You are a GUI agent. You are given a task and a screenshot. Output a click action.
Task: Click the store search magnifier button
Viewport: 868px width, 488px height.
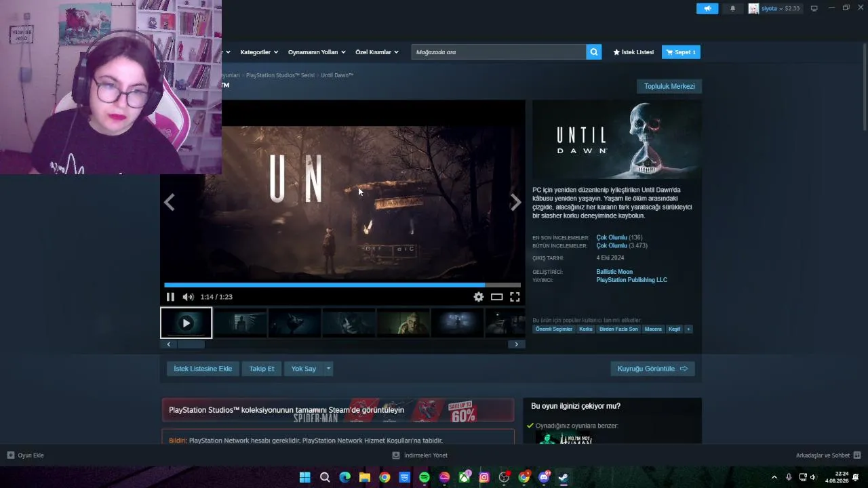click(593, 52)
